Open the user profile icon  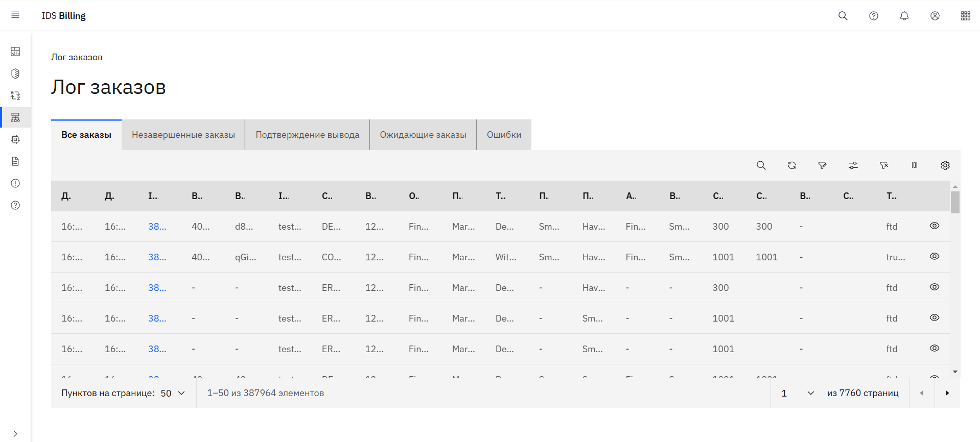(935, 16)
